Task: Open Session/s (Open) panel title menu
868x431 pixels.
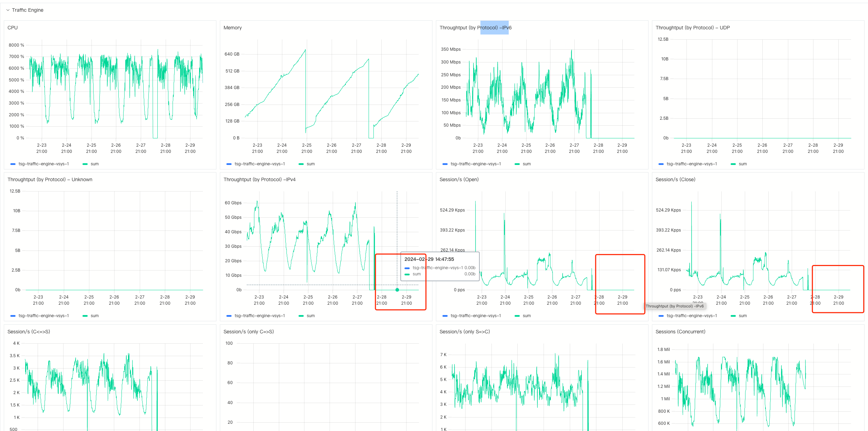Action: point(459,179)
